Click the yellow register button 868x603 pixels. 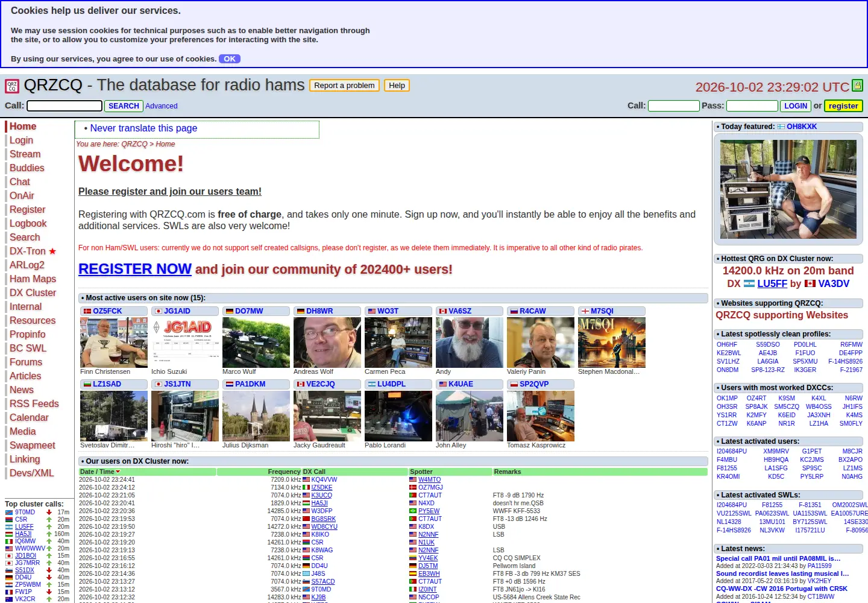click(x=843, y=106)
